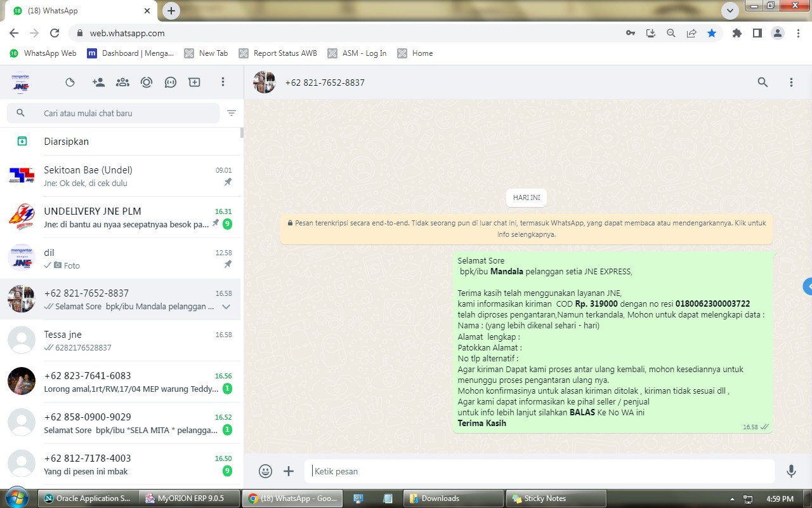
Task: Click the blue side panel expand arrow
Action: click(808, 286)
